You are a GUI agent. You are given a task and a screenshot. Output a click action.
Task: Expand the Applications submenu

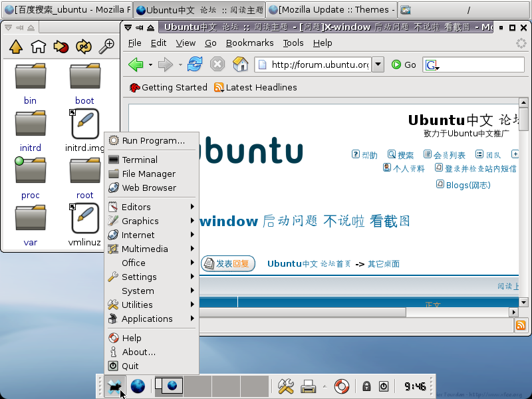[152, 319]
